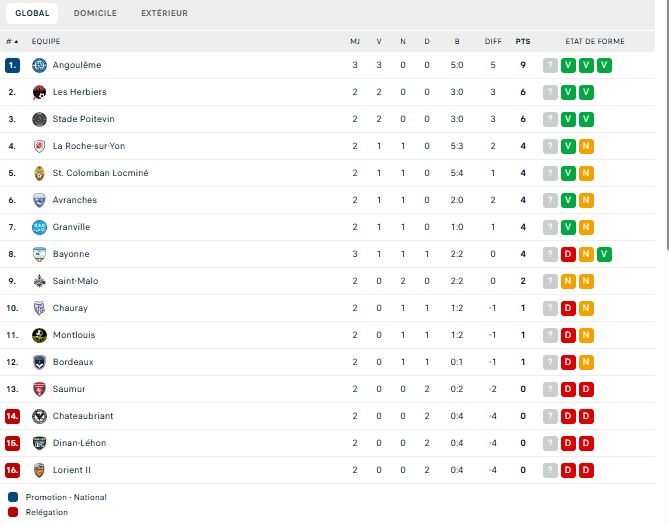
Task: Select the Granville club badge
Action: coord(39,227)
